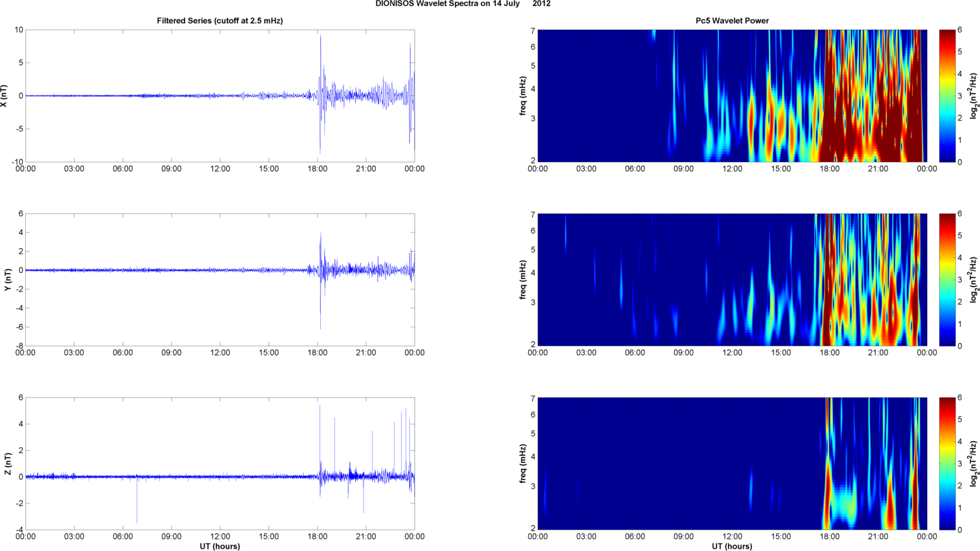Click the '09:00' tick below the middle spectrogram
The image size is (980, 551).
(x=684, y=353)
